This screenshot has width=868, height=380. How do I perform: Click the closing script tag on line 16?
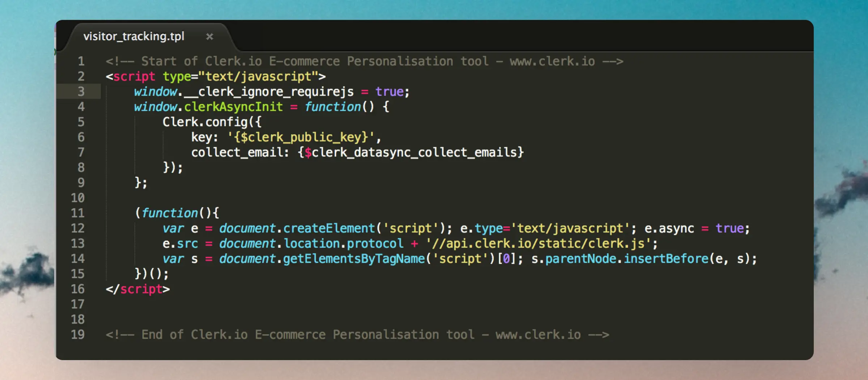(138, 290)
